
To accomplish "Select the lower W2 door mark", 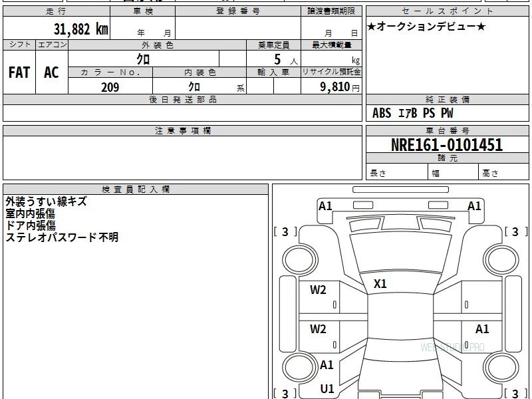I will (318, 329).
